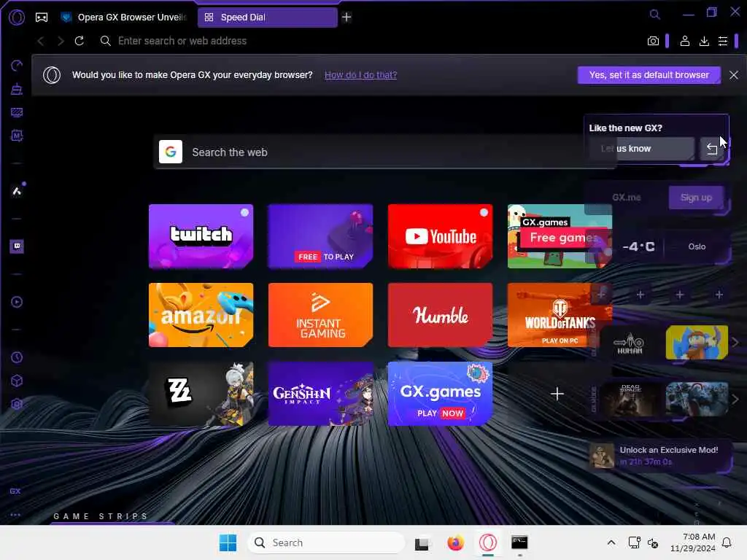Screen dimensions: 747x560
Task: Open the Instant Gaming tile
Action: tap(321, 315)
